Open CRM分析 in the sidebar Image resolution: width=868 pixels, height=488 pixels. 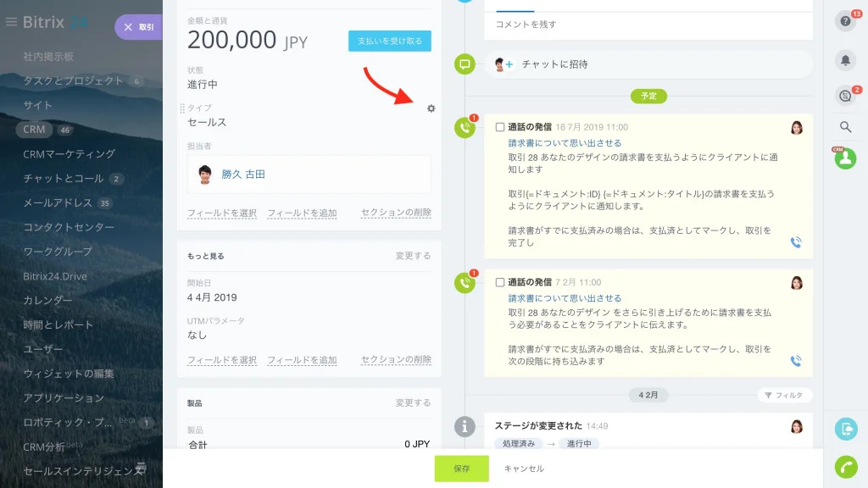coord(44,446)
